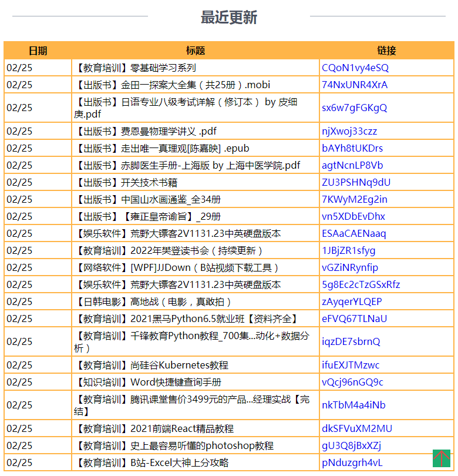Select title 日语专业八级考试详解
458x476 pixels.
point(186,108)
